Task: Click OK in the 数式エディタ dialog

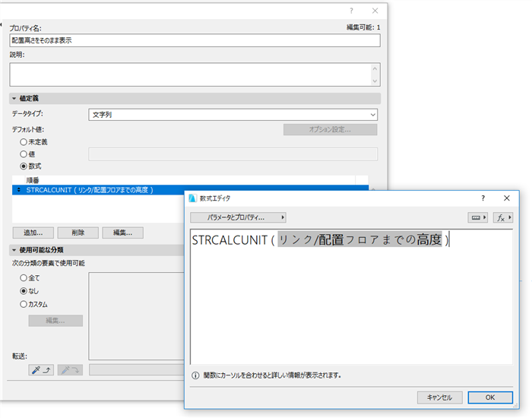Action: click(490, 397)
